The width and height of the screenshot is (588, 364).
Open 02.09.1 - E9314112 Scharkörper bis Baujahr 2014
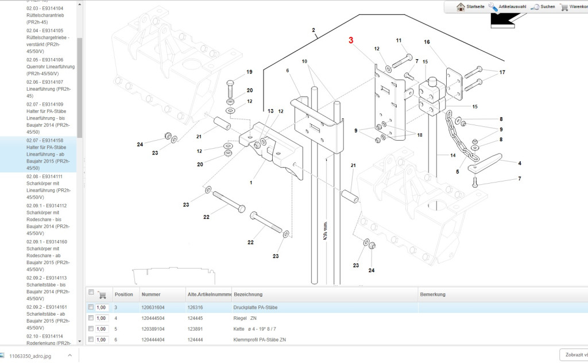(x=48, y=219)
